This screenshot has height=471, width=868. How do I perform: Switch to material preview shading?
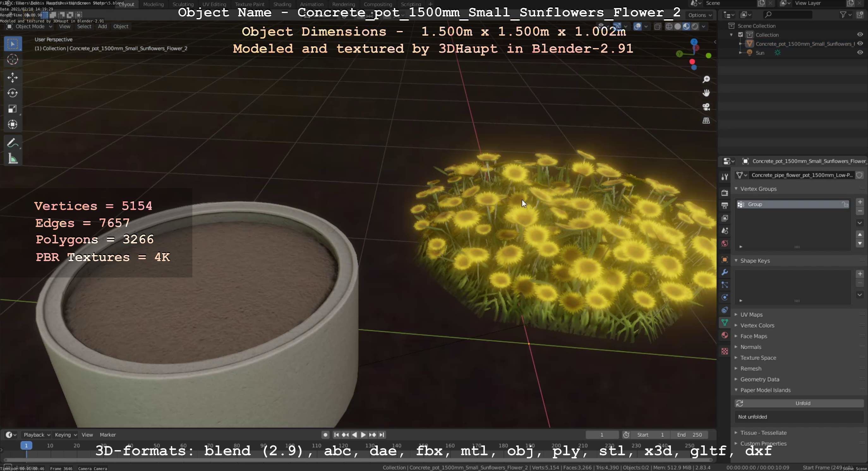686,26
